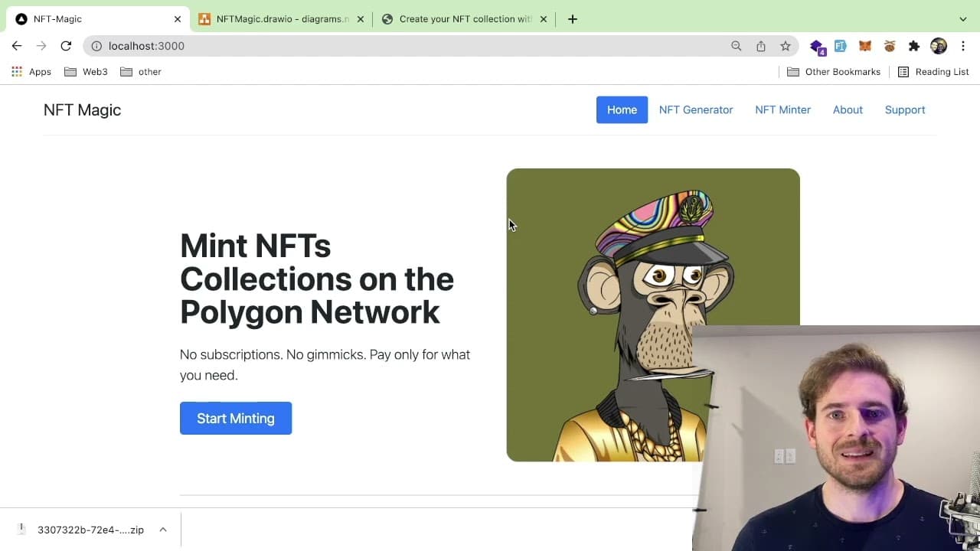Open the purple extension icon with badge 4

817,47
